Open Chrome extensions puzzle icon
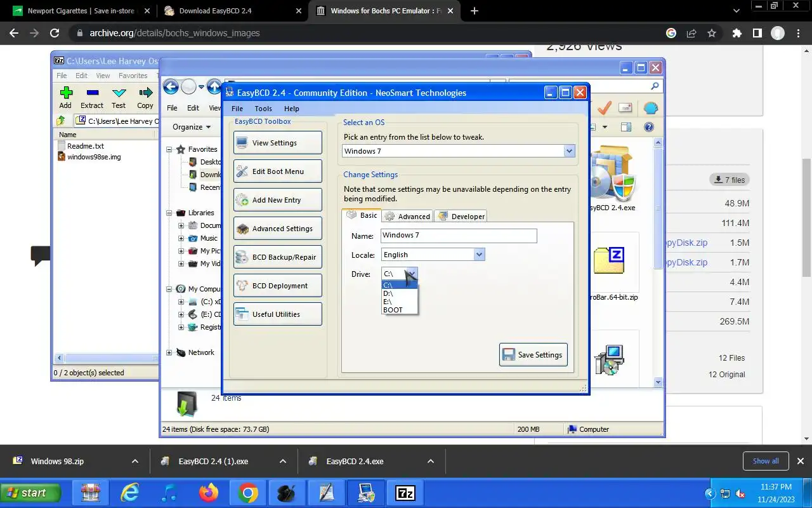This screenshot has height=508, width=812. [x=737, y=33]
